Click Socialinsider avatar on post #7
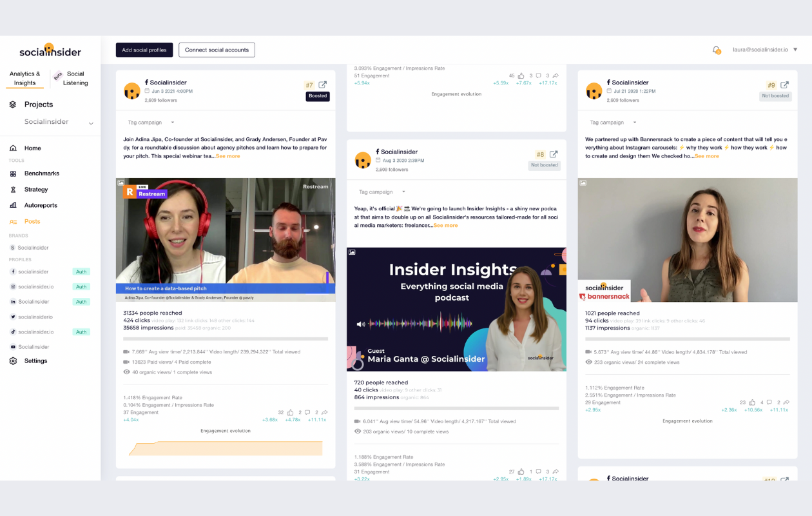Viewport: 812px width, 516px height. click(131, 91)
